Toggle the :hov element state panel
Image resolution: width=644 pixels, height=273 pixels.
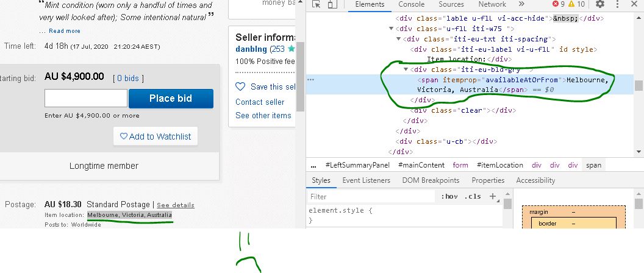[449, 196]
